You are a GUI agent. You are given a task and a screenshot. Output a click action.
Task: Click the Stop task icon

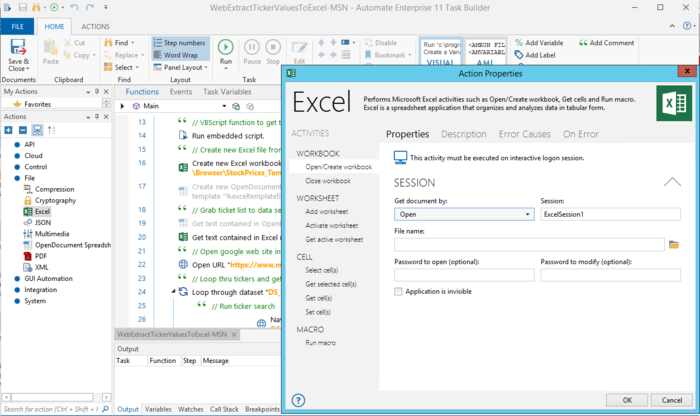point(273,47)
